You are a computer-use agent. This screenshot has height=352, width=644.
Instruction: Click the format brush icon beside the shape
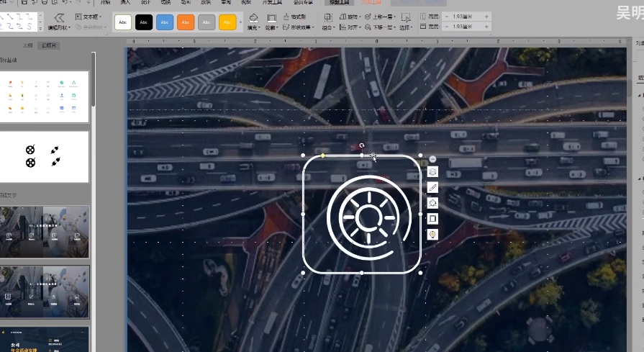[432, 187]
